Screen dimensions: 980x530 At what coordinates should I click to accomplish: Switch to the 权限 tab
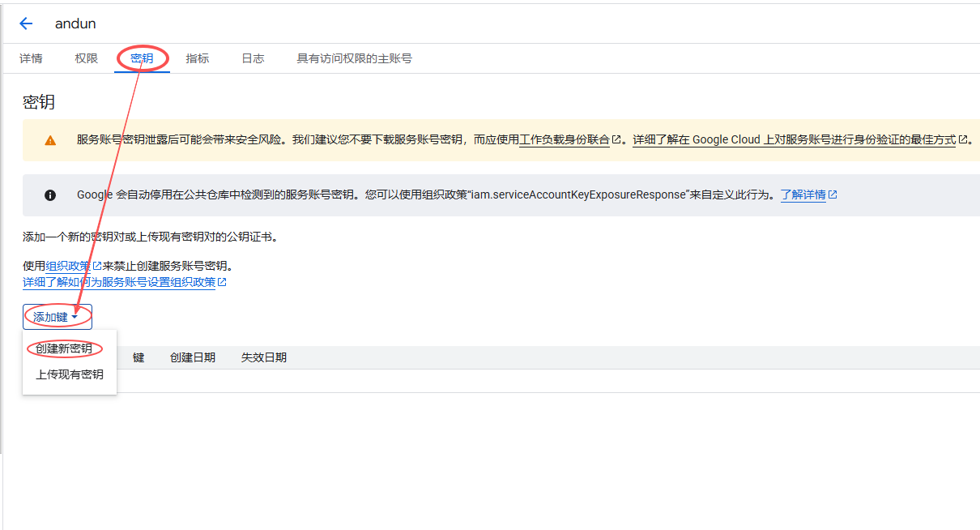[87, 58]
